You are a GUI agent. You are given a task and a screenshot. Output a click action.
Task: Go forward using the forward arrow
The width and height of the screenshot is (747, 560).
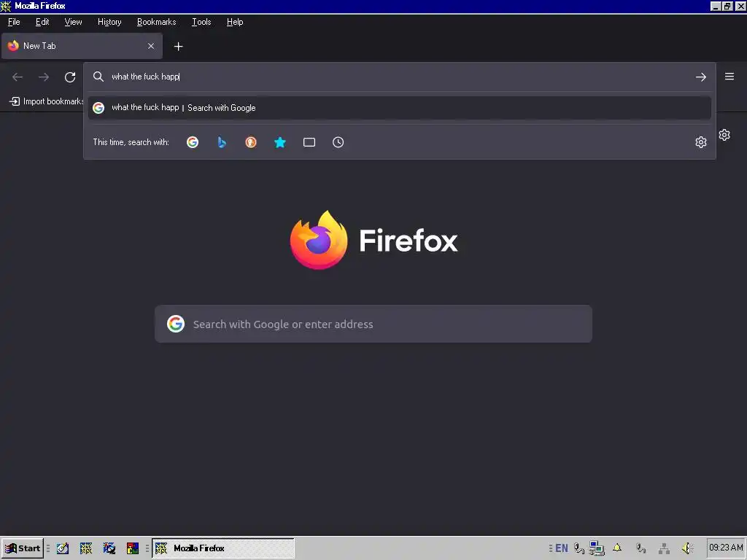click(x=44, y=77)
